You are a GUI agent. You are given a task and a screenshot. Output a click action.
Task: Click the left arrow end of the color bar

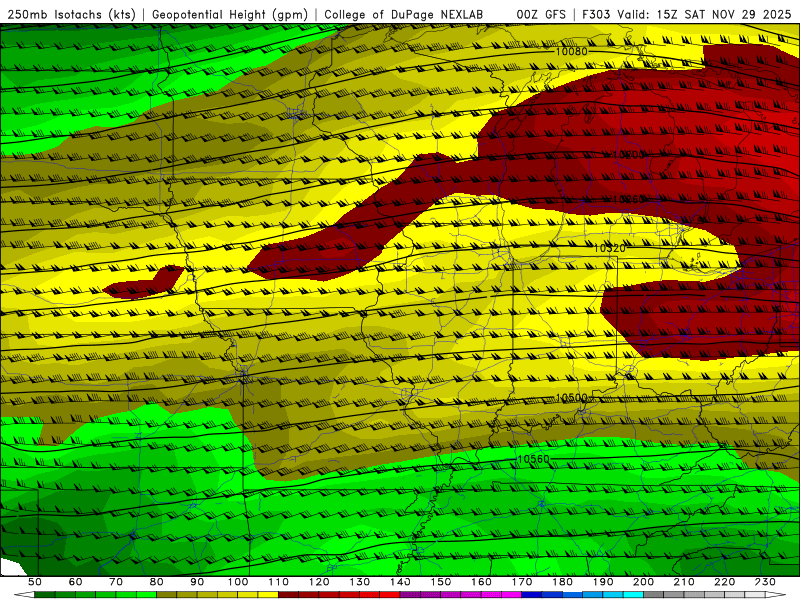pos(24,594)
